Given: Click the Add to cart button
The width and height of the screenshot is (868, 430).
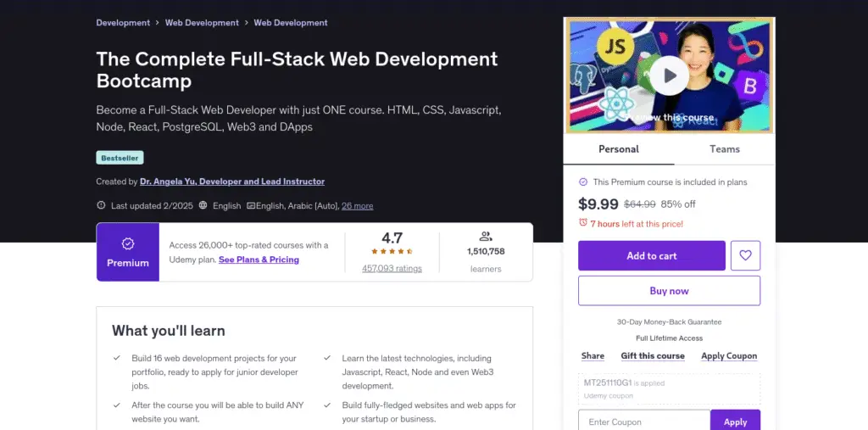Looking at the screenshot, I should click(x=652, y=255).
